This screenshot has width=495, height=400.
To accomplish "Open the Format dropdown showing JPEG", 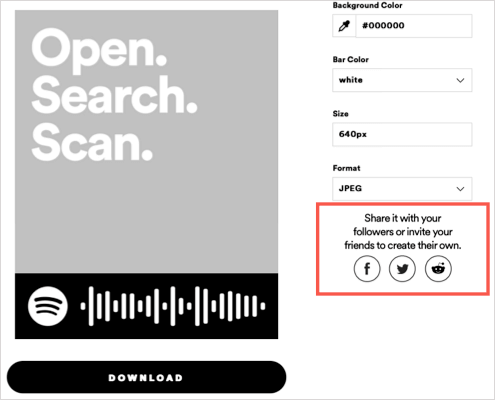I will [402, 189].
